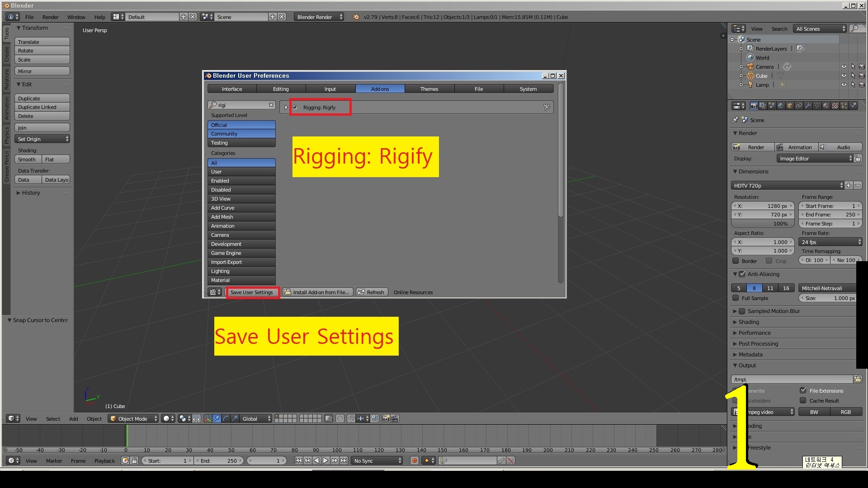
Task: Open the No Sync dropdown
Action: click(x=377, y=460)
